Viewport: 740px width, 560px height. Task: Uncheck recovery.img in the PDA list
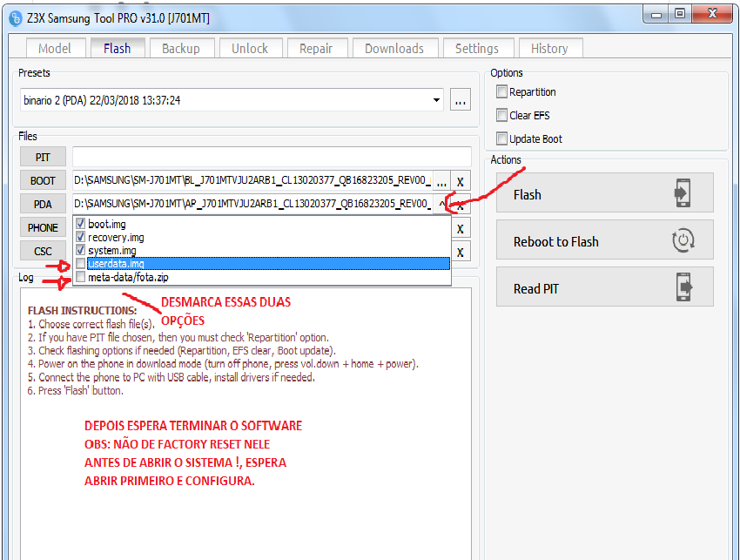81,237
